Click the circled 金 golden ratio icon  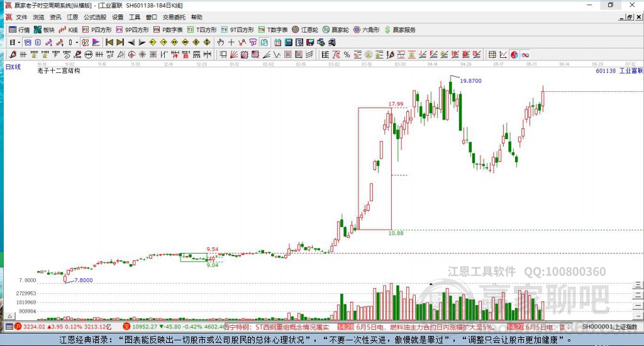click(369, 55)
